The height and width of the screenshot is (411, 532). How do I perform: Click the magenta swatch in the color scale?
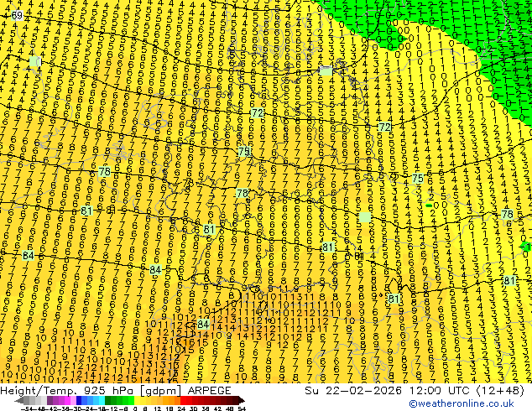pyautogui.click(x=67, y=400)
